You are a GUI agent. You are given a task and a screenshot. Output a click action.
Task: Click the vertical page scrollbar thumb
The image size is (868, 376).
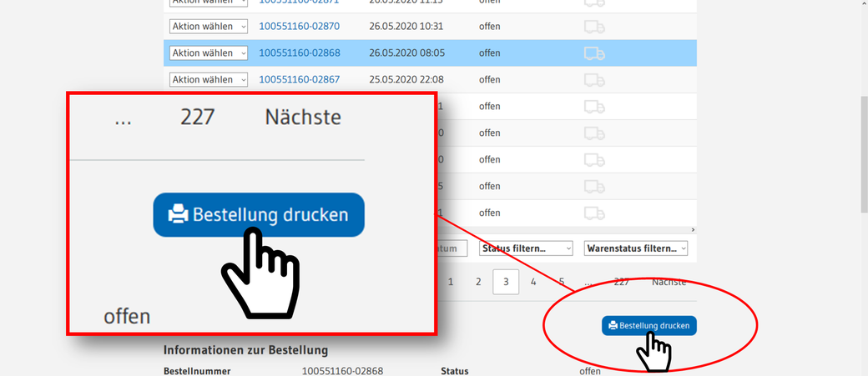click(x=864, y=153)
